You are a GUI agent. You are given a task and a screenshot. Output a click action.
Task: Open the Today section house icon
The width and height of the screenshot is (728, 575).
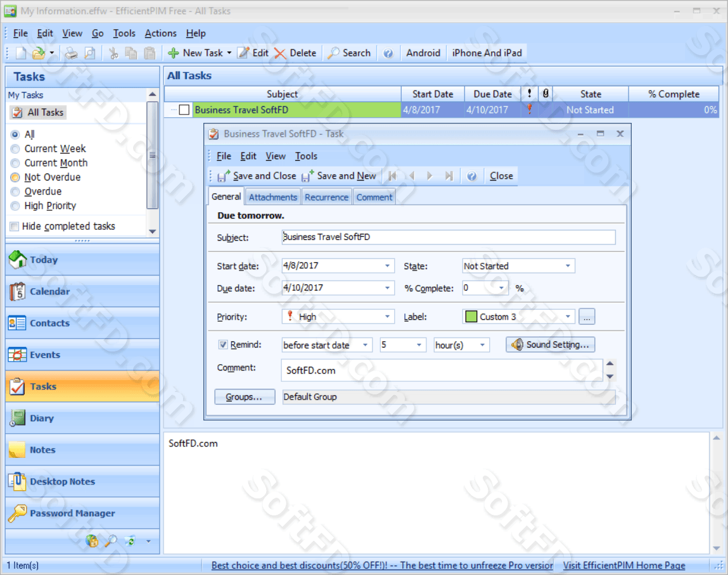[18, 260]
